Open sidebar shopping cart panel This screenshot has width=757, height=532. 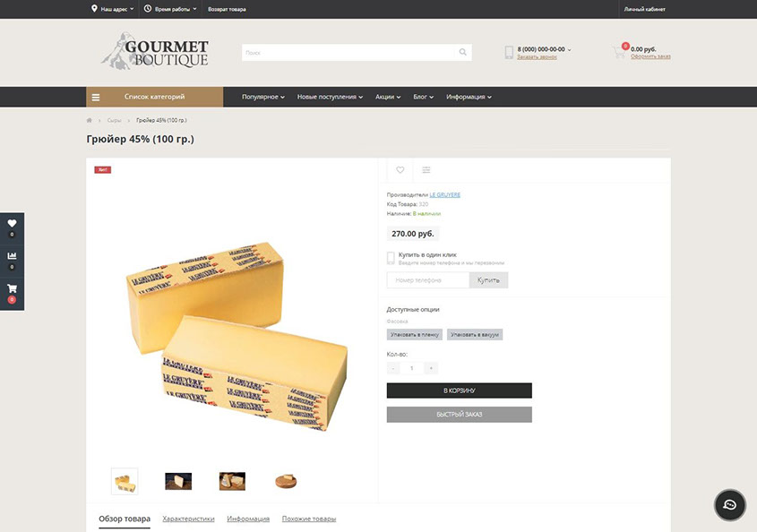12,294
